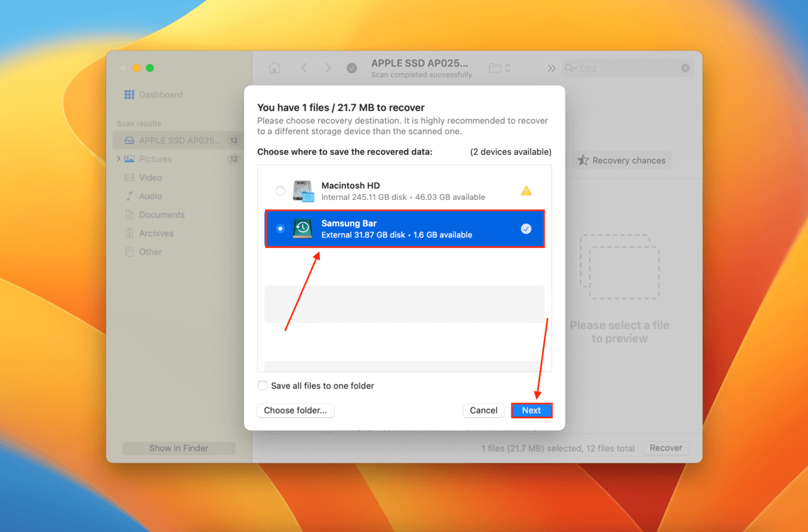This screenshot has height=532, width=808.
Task: Go forward with the right chevron
Action: [x=328, y=68]
